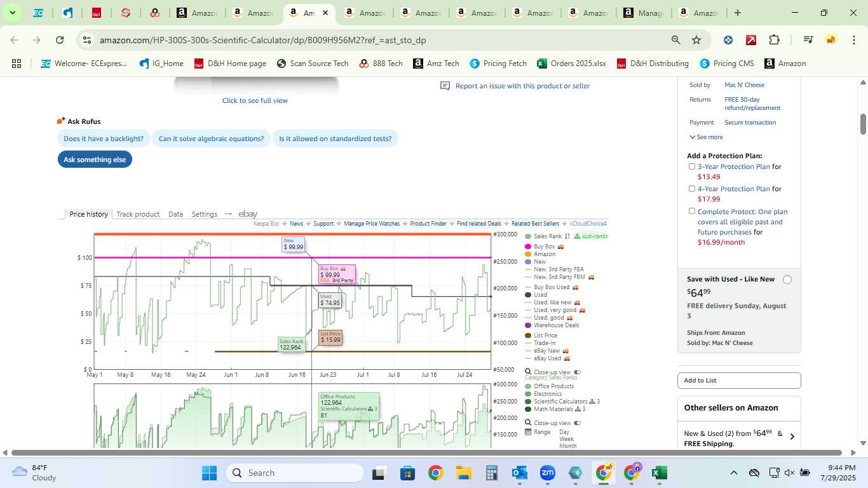The image size is (868, 488).
Task: Toggle Buy Box series in the legend
Action: coord(545,247)
